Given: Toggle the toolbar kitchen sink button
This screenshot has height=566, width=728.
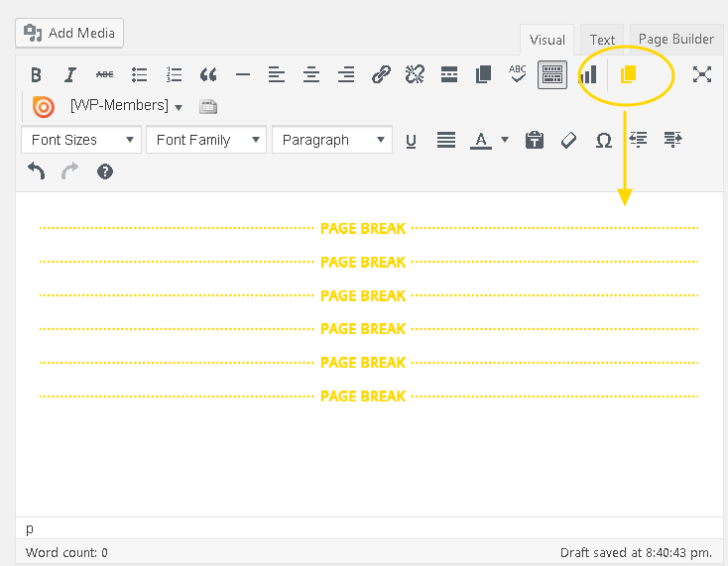Looking at the screenshot, I should click(x=552, y=74).
